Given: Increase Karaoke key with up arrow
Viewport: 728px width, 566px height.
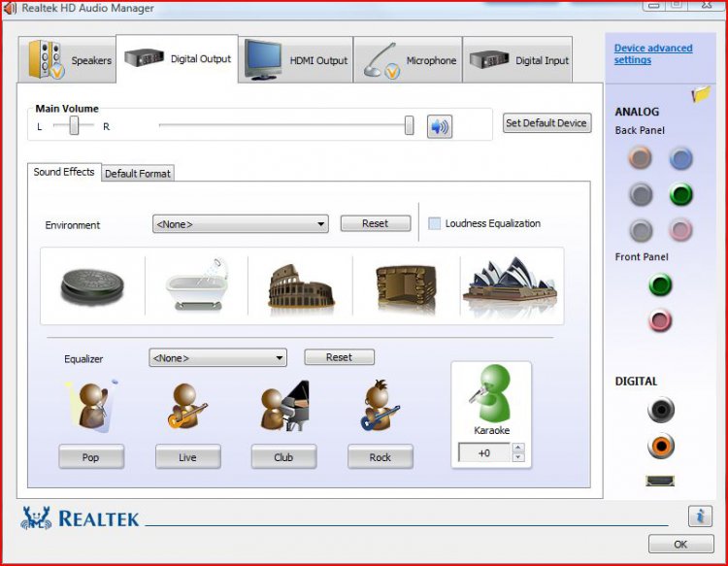Looking at the screenshot, I should (x=518, y=448).
